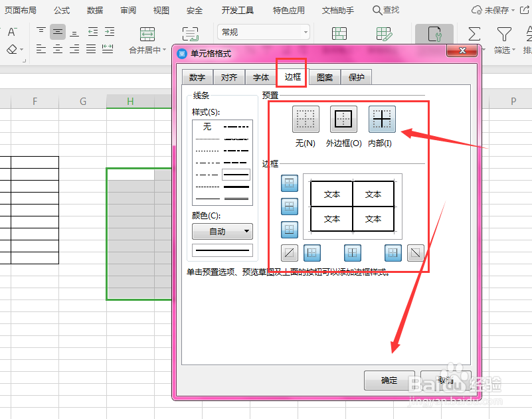Toggle the right border button
This screenshot has width=532, height=419.
393,253
